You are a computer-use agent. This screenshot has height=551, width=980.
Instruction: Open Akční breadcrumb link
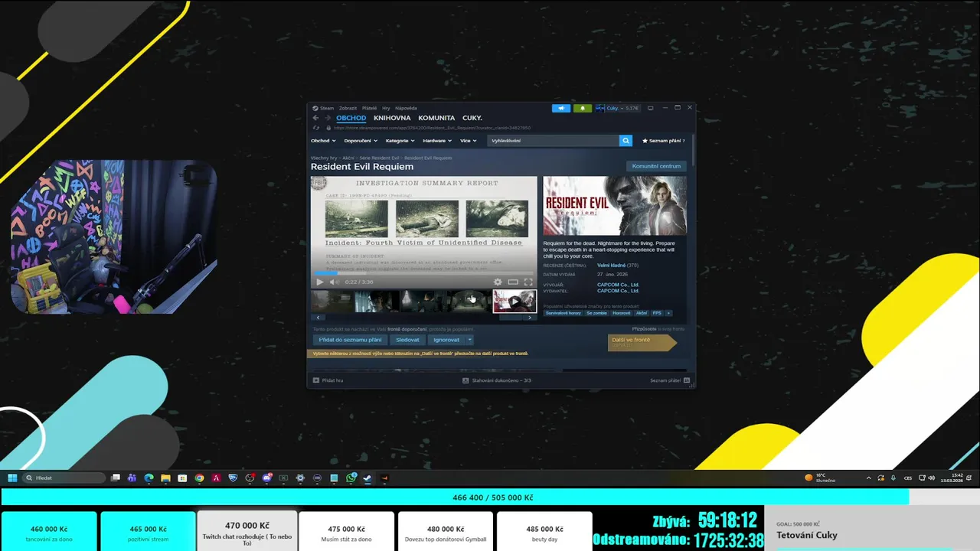click(x=348, y=158)
